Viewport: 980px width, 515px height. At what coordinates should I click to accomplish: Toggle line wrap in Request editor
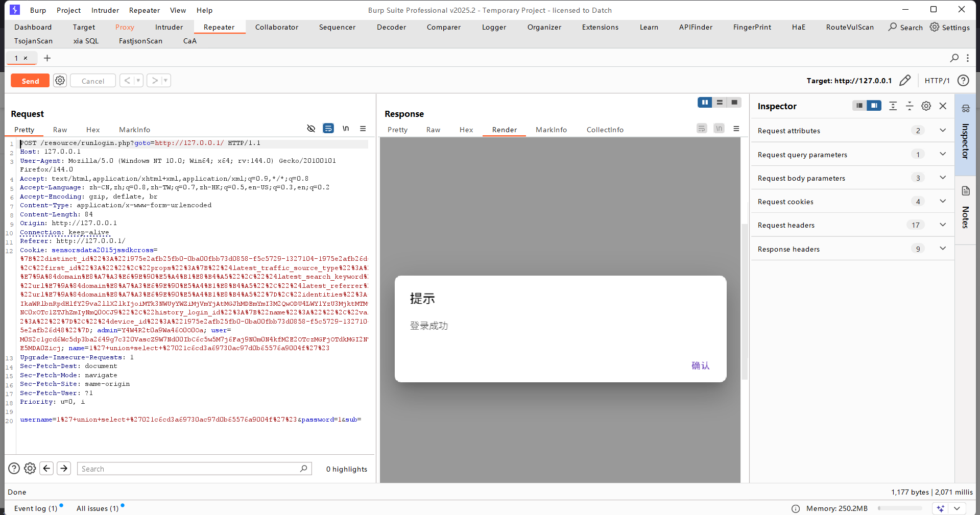point(328,129)
